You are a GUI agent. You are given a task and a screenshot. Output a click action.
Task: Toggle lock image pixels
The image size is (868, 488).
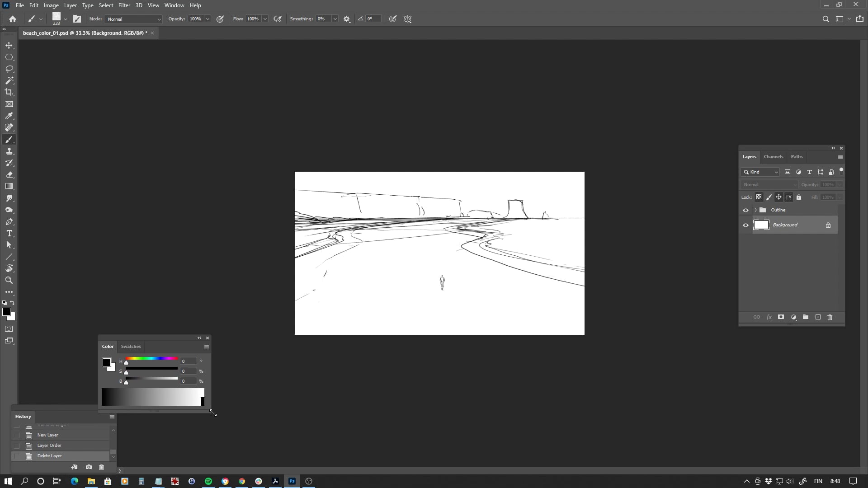(x=769, y=197)
